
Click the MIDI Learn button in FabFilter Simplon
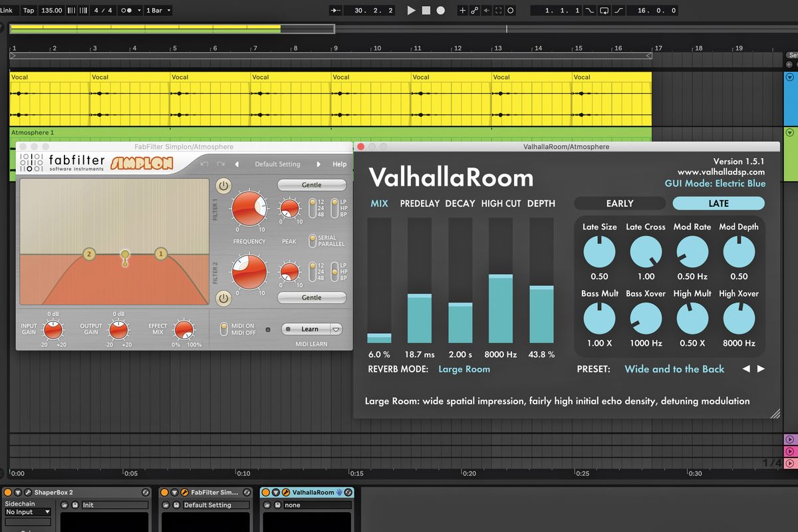tap(310, 329)
